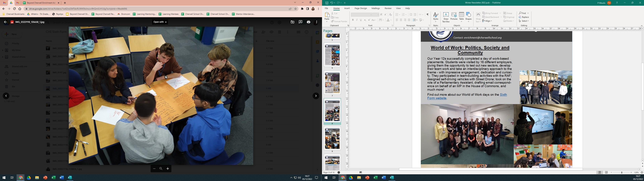Screen dimensions: 644x181
Task: Zoom in on the photo preview
Action: click(168, 169)
